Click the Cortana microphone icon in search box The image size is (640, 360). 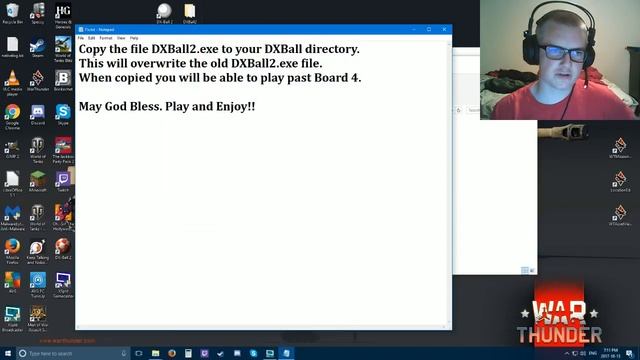click(x=124, y=353)
